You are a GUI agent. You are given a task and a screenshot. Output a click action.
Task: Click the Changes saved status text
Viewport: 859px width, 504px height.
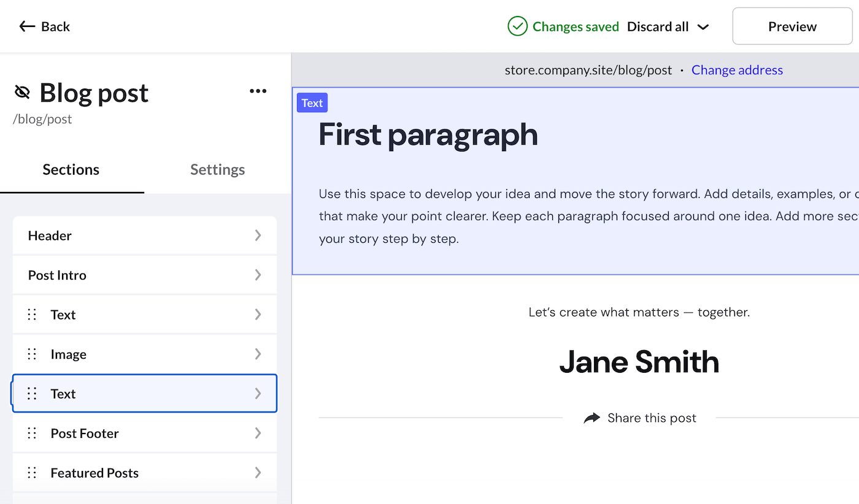tap(576, 26)
